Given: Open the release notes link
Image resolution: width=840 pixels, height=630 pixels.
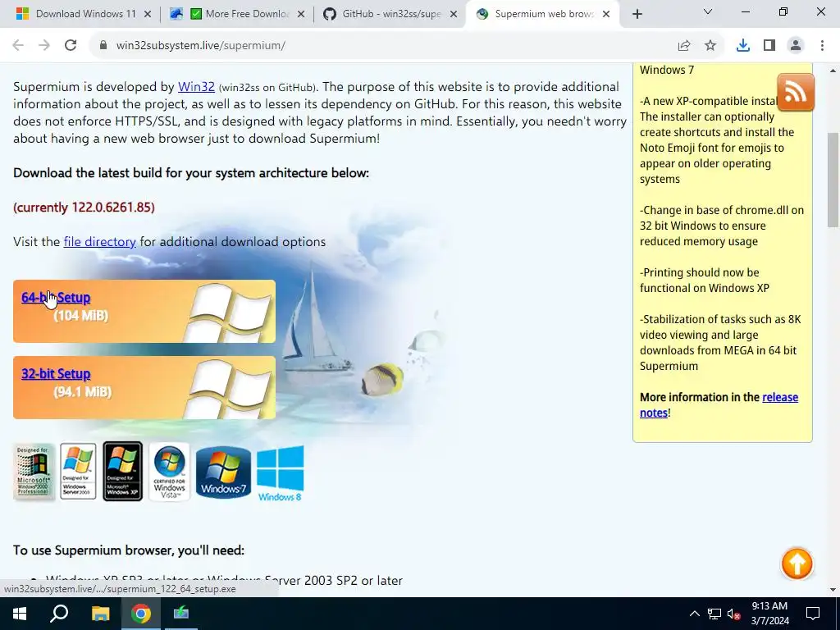Looking at the screenshot, I should click(719, 405).
